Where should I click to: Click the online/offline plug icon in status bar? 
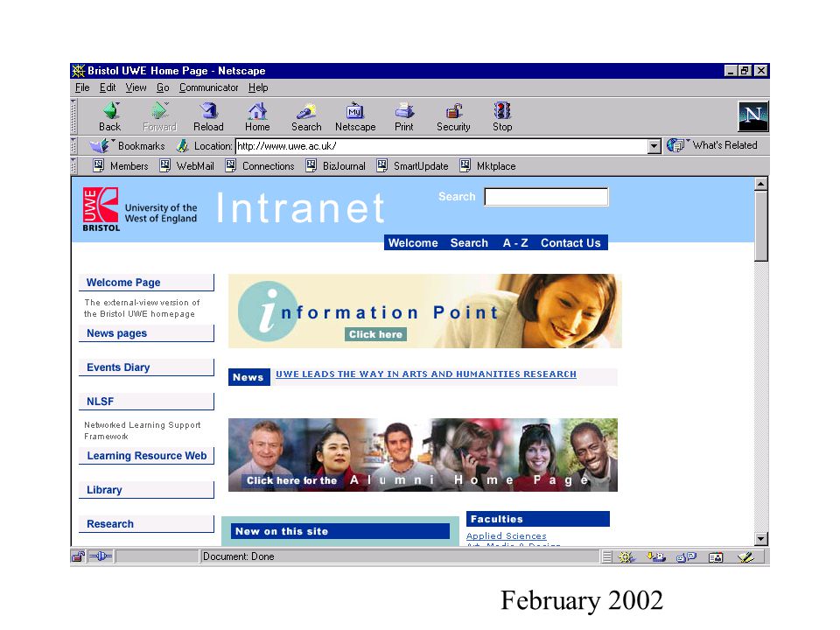pyautogui.click(x=101, y=556)
